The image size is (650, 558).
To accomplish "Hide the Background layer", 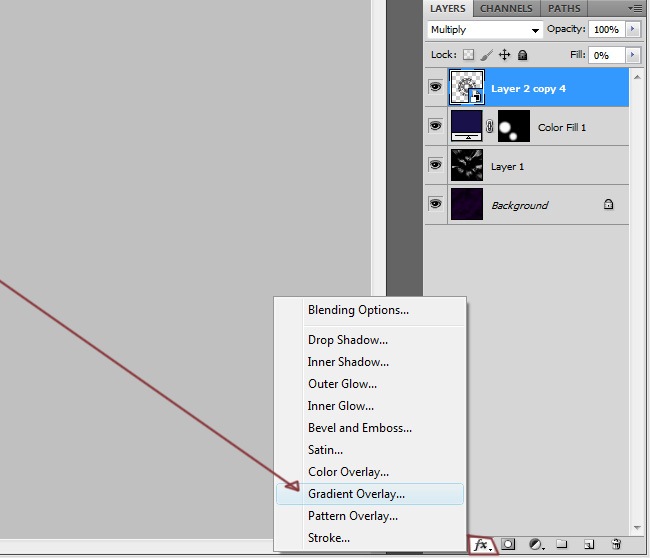I will [x=435, y=204].
